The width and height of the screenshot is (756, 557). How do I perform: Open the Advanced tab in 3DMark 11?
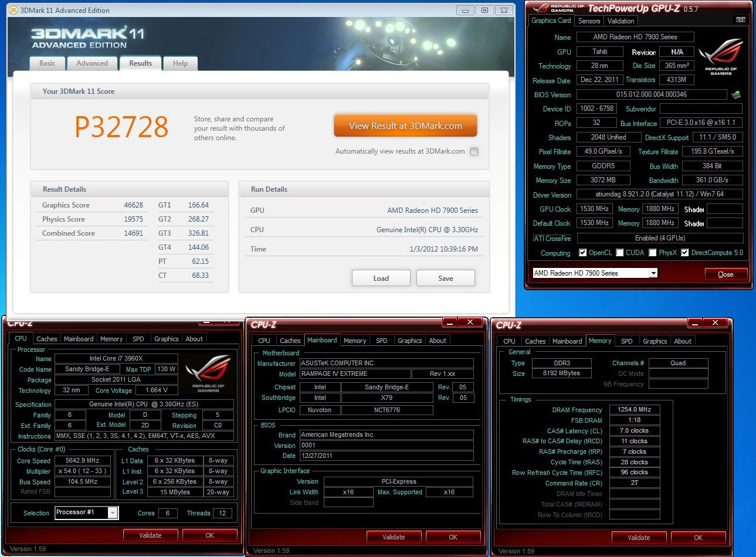[x=92, y=63]
